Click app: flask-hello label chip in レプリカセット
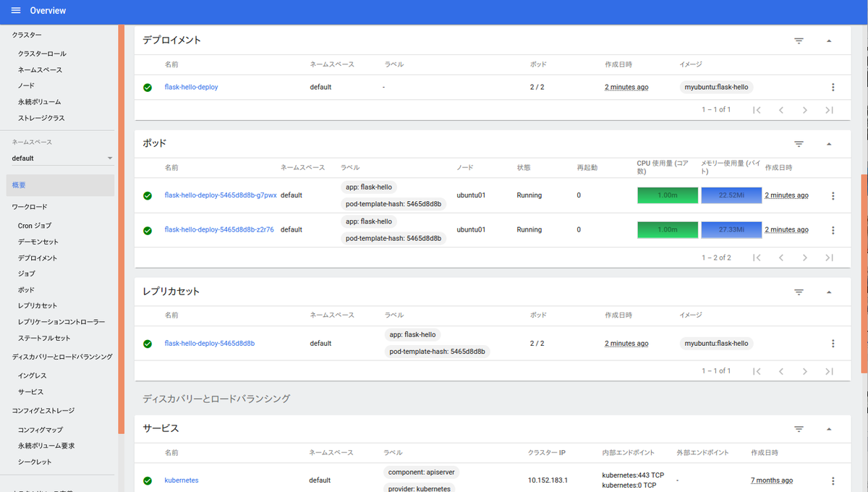868x492 pixels. pos(412,335)
